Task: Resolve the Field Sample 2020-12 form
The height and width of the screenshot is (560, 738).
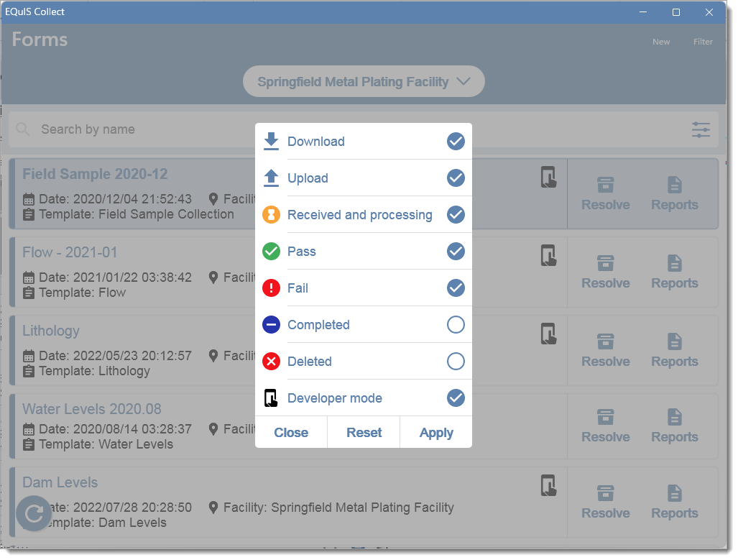Action: (x=605, y=194)
